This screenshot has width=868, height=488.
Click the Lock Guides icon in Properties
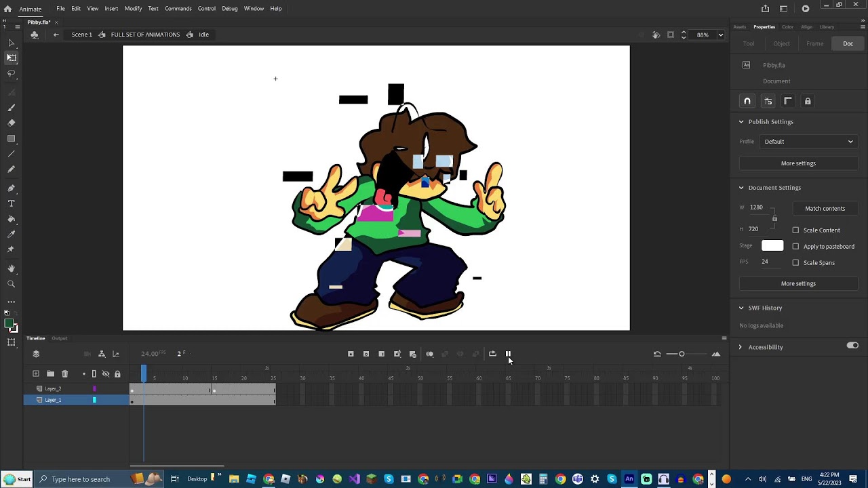tap(808, 101)
